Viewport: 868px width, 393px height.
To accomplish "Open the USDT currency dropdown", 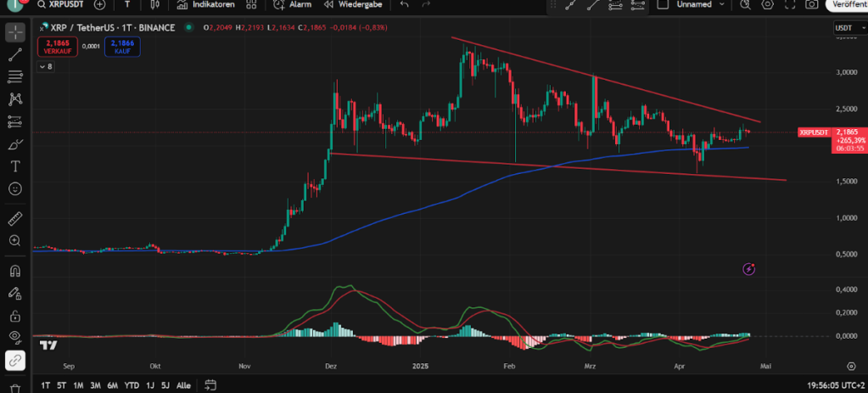I will pyautogui.click(x=843, y=28).
